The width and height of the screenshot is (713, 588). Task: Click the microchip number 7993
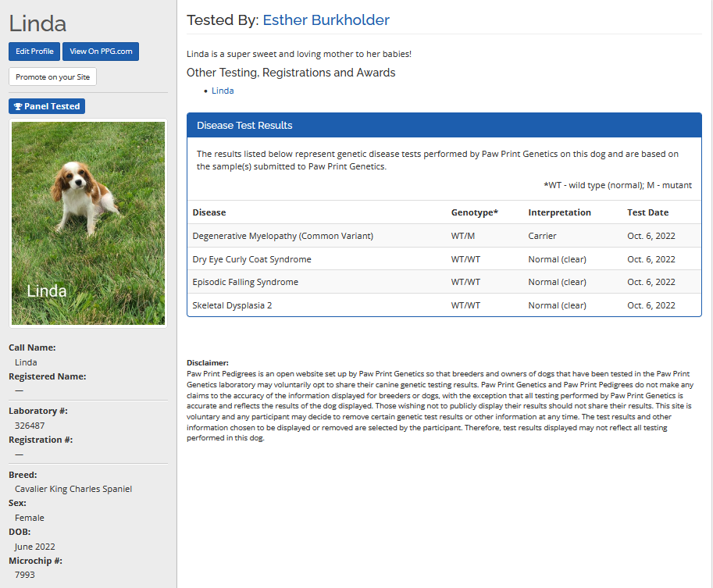tap(24, 575)
